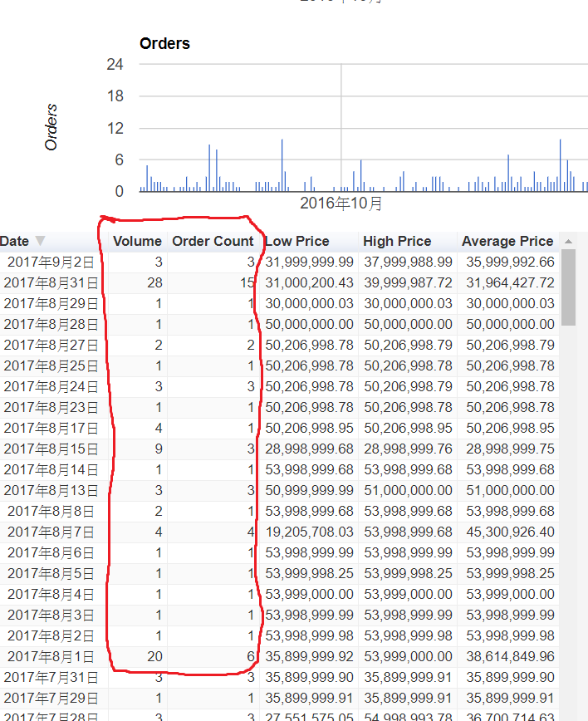
Task: Click low price 28,998,999.68
Action: pyautogui.click(x=310, y=449)
